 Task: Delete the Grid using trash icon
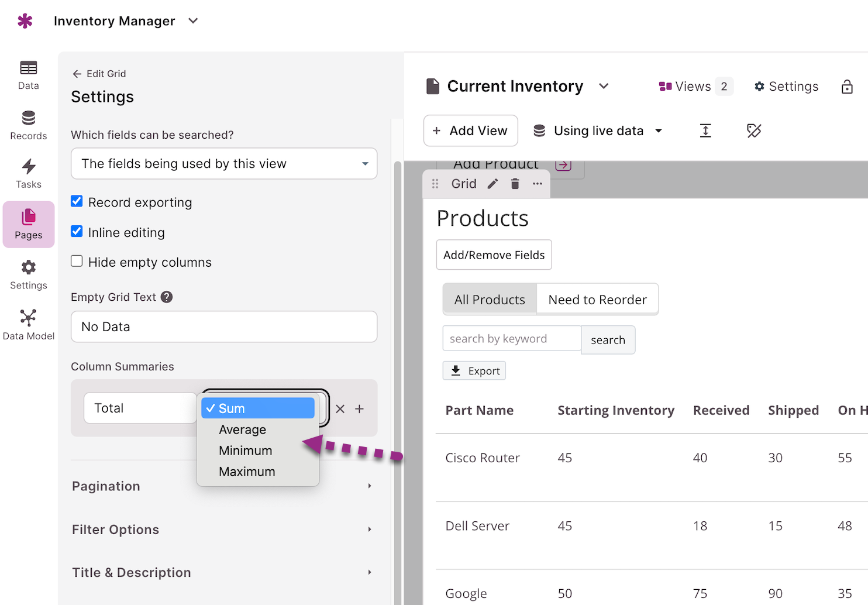tap(515, 184)
